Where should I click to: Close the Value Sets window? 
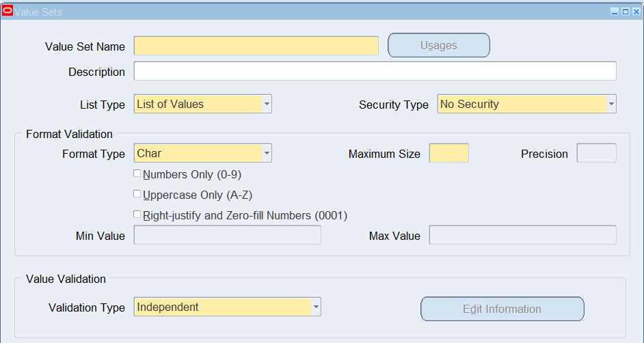[636, 12]
